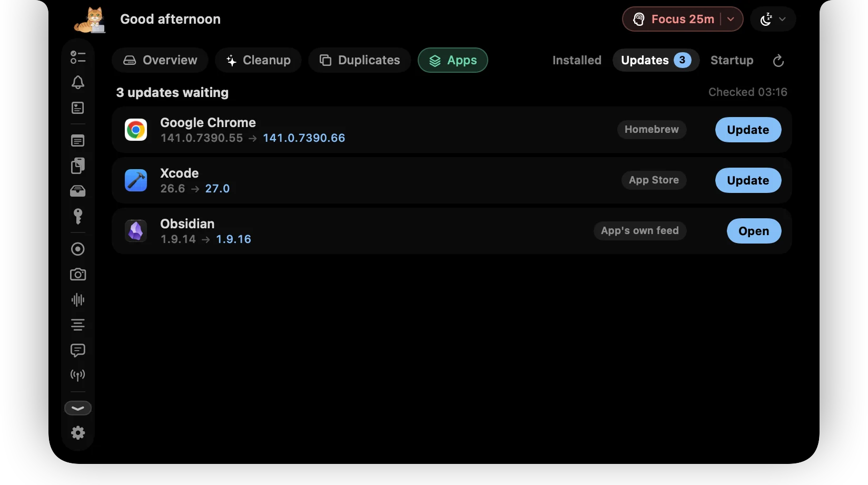
Task: Open settings gear in sidebar
Action: [x=78, y=433]
